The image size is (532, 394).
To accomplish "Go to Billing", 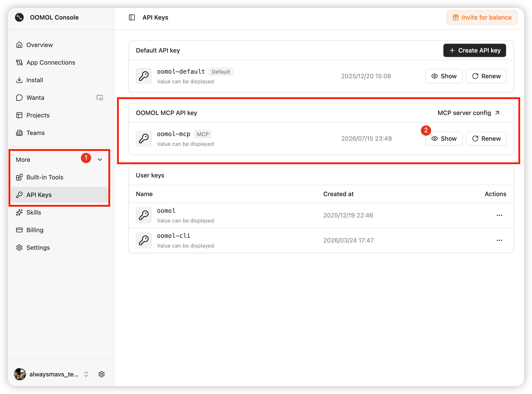I will [x=60, y=230].
